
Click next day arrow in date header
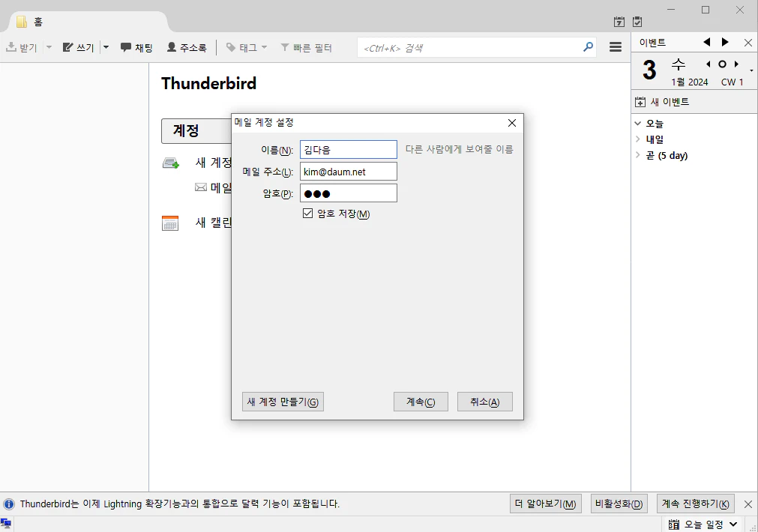click(736, 64)
